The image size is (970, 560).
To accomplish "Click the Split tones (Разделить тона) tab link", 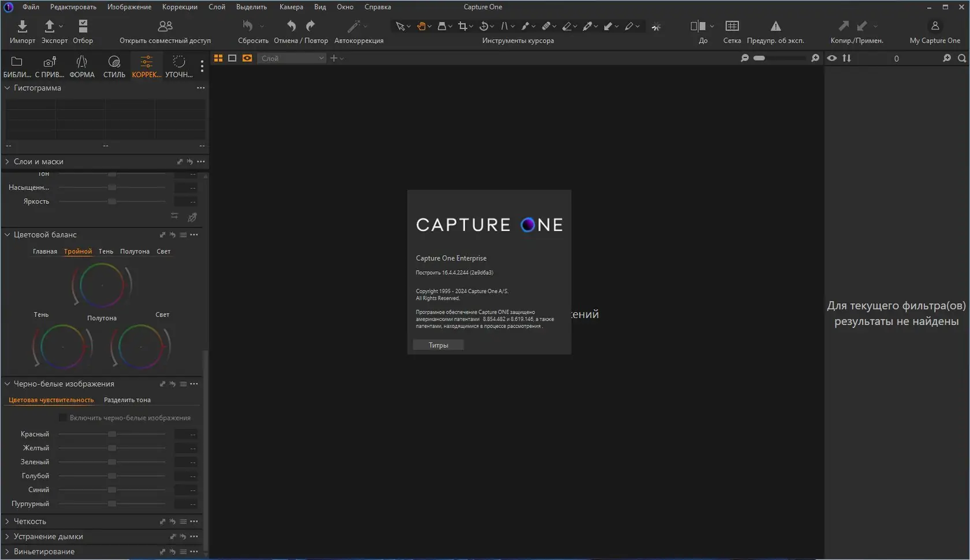I will [x=127, y=400].
